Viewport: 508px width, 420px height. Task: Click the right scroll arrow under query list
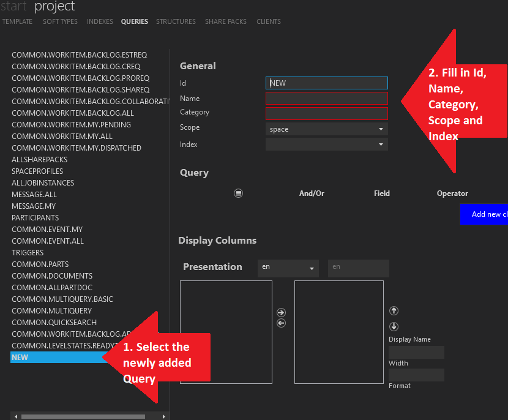[163, 415]
